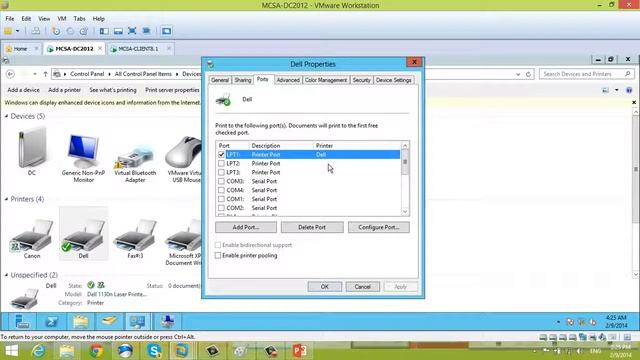Image resolution: width=640 pixels, height=360 pixels.
Task: Open the DC device icon
Action: tap(31, 148)
